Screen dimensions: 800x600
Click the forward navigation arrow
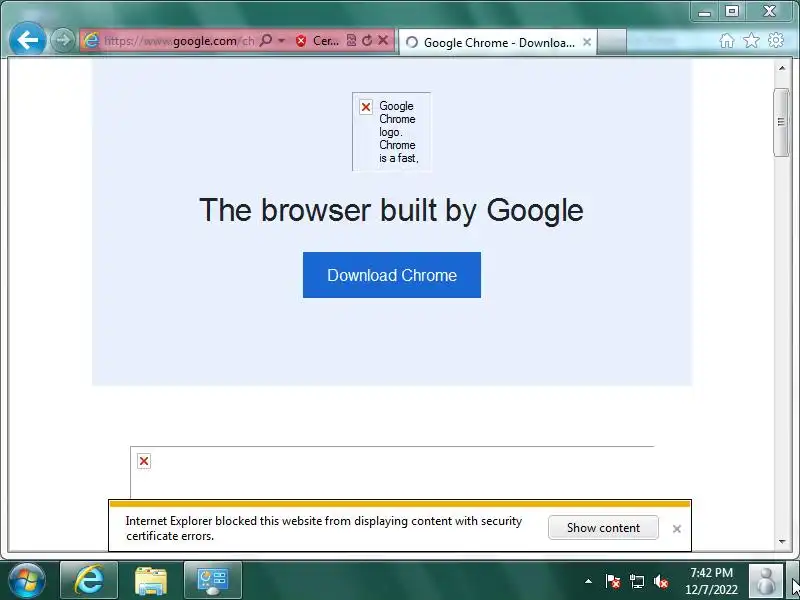tap(63, 40)
